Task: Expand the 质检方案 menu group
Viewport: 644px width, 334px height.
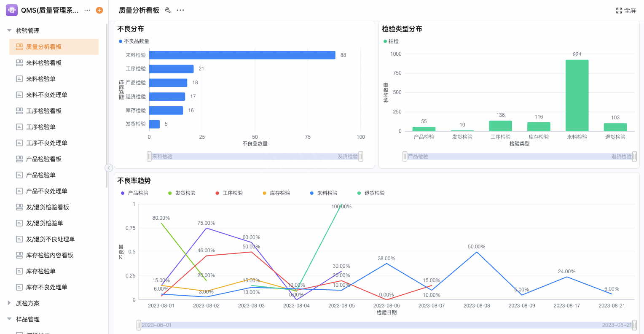Action: 9,303
